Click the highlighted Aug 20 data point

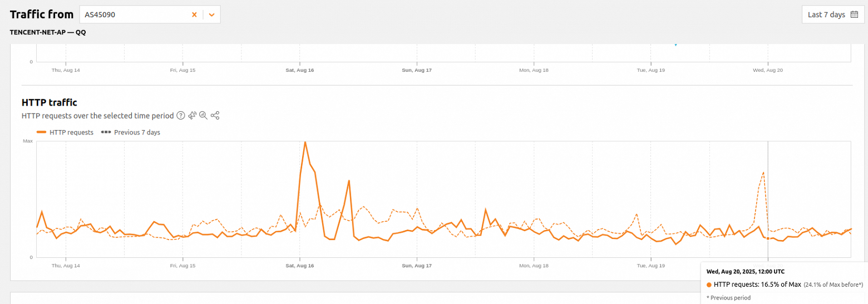(768, 238)
